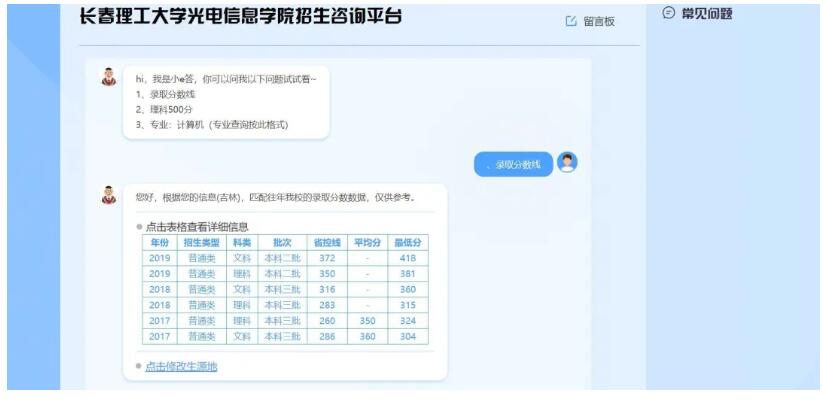823x401 pixels.
Task: Select suggested question 3、专业：计算机
Action: click(212, 125)
